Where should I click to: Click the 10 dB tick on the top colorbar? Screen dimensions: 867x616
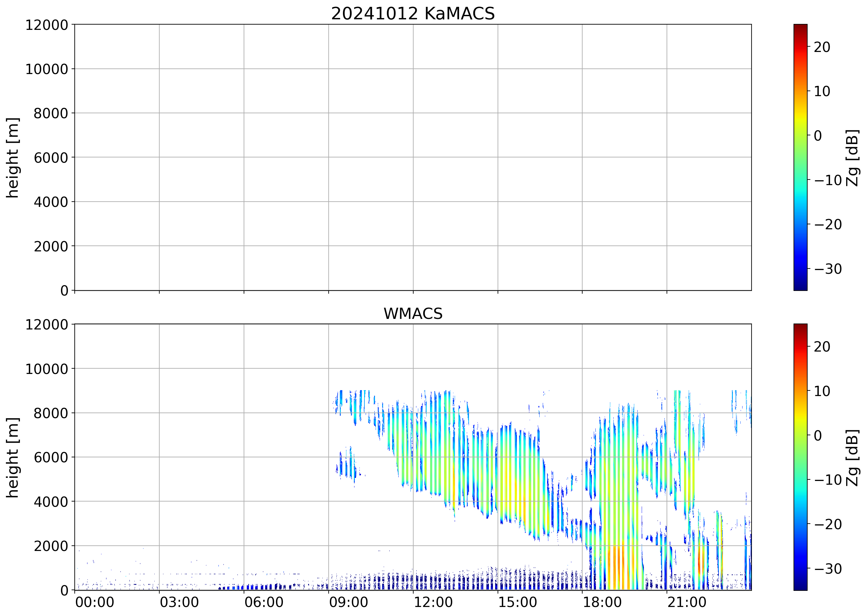pos(822,91)
